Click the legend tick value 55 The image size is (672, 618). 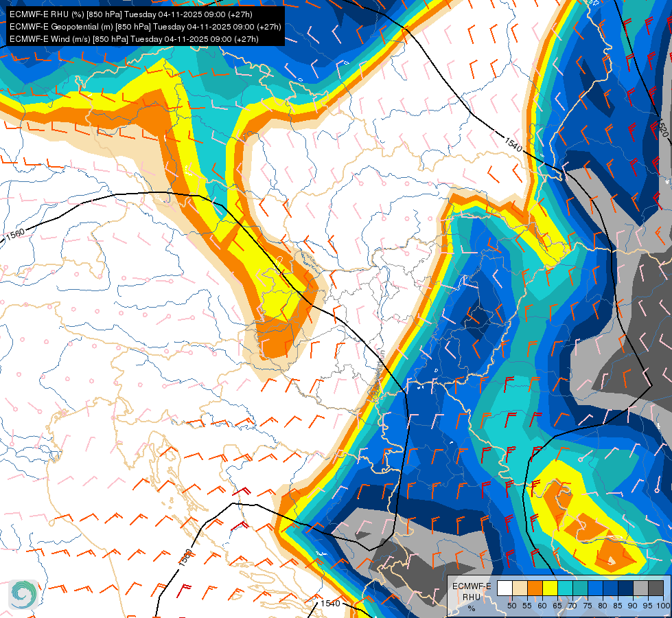tap(527, 606)
